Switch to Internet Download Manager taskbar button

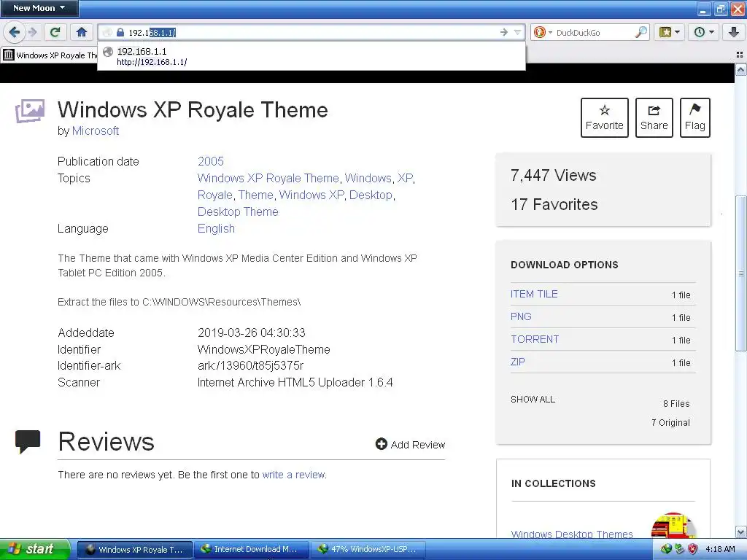click(252, 549)
